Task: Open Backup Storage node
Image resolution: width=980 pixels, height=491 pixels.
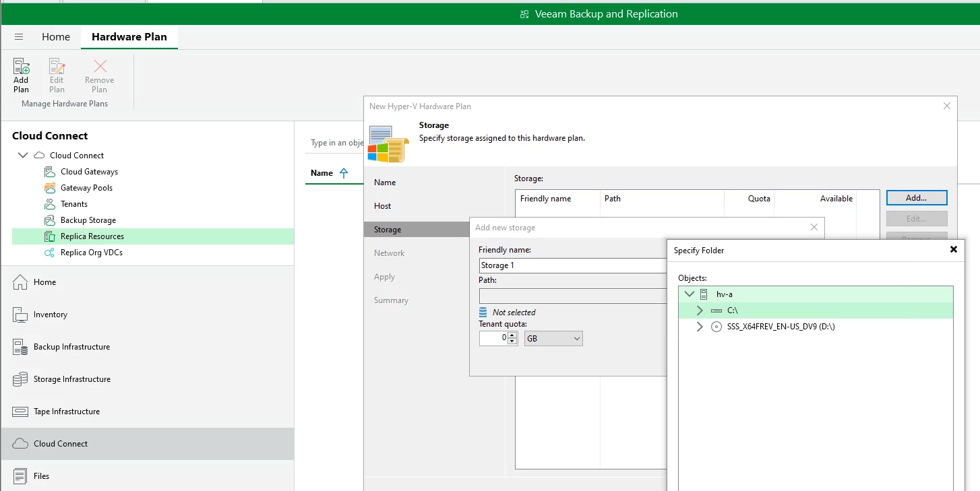Action: 88,220
